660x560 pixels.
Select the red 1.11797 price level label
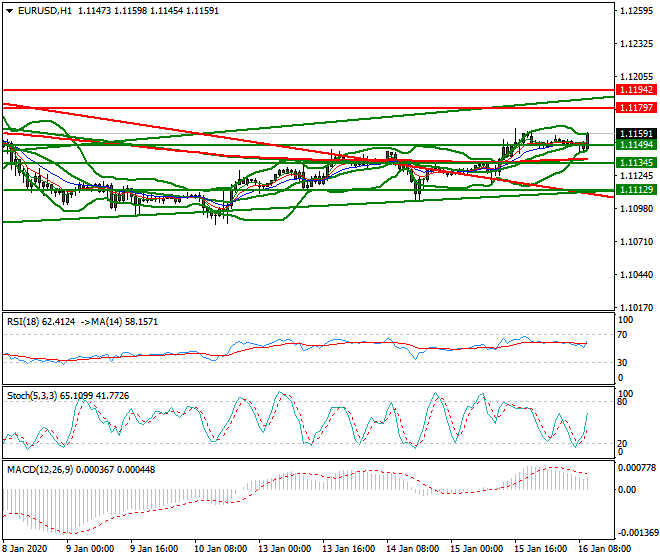[636, 108]
